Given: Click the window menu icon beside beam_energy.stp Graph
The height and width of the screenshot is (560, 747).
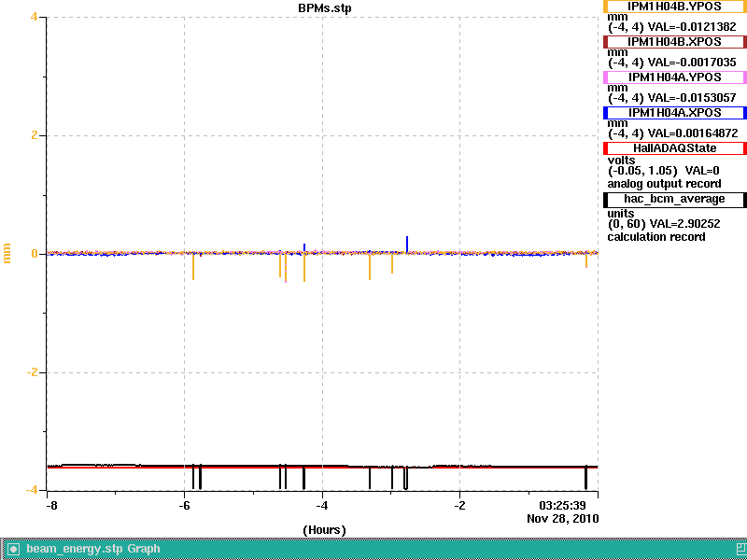Looking at the screenshot, I should [x=13, y=549].
